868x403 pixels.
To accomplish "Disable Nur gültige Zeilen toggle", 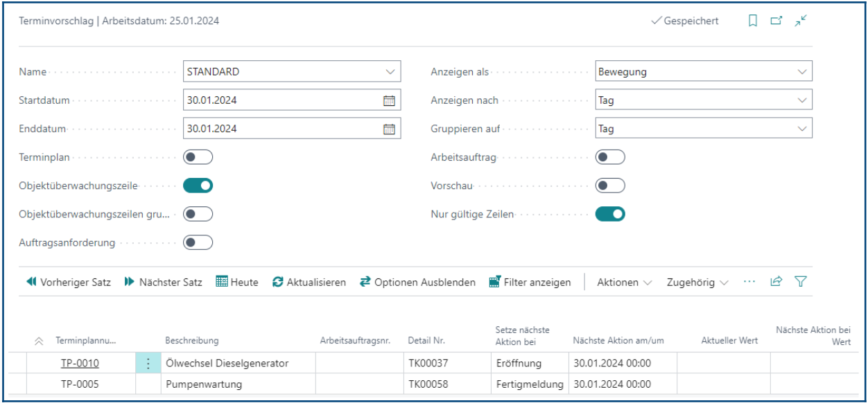I will coord(610,214).
